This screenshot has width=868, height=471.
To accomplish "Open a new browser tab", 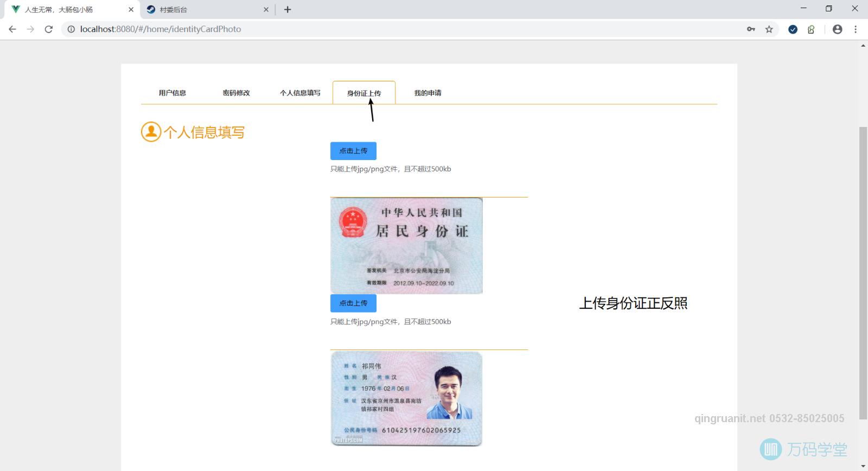I will click(288, 9).
